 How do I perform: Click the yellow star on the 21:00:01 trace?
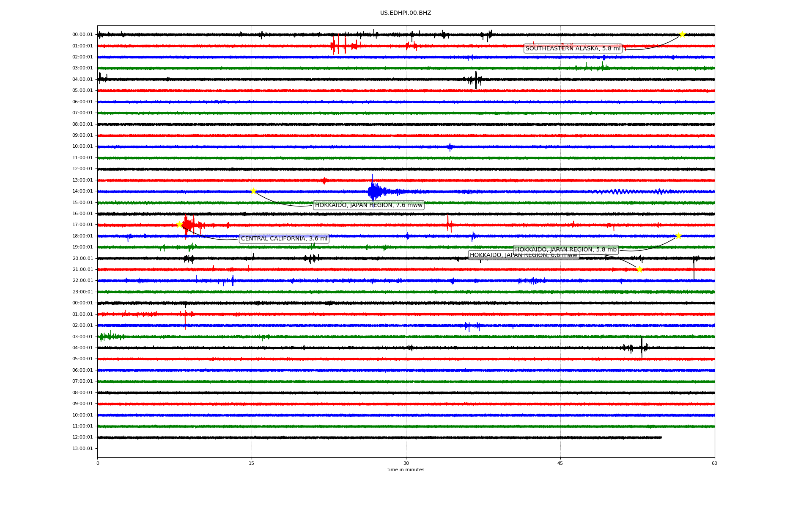639,269
